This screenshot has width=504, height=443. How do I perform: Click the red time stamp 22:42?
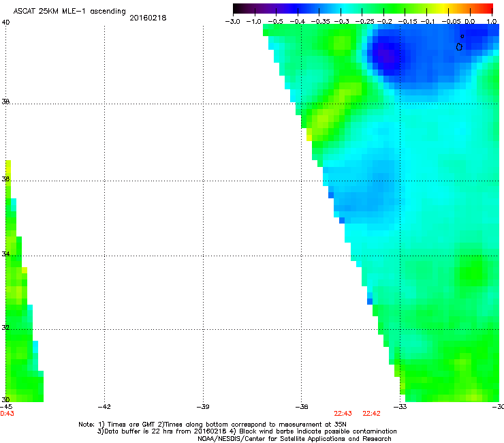(371, 414)
